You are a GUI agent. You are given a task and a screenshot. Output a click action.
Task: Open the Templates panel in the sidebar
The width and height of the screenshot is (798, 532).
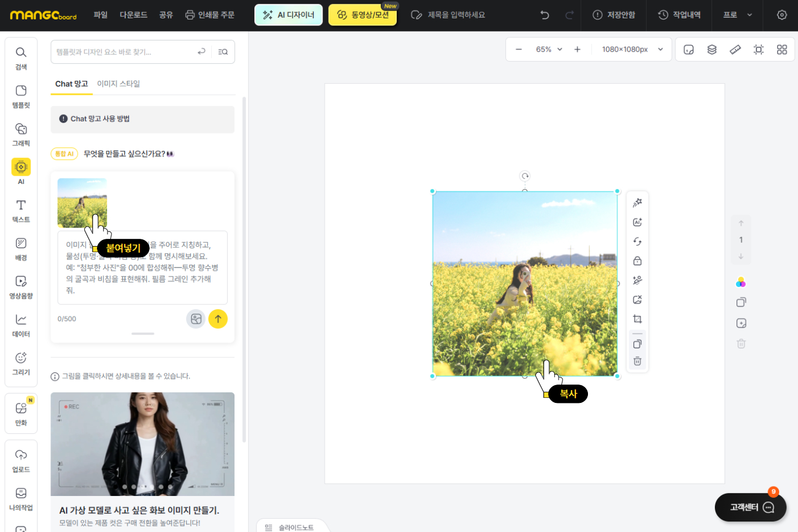tap(21, 96)
